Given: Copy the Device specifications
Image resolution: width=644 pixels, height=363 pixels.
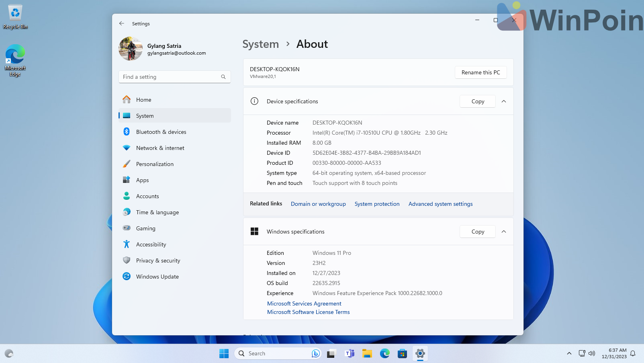Looking at the screenshot, I should click(x=477, y=101).
